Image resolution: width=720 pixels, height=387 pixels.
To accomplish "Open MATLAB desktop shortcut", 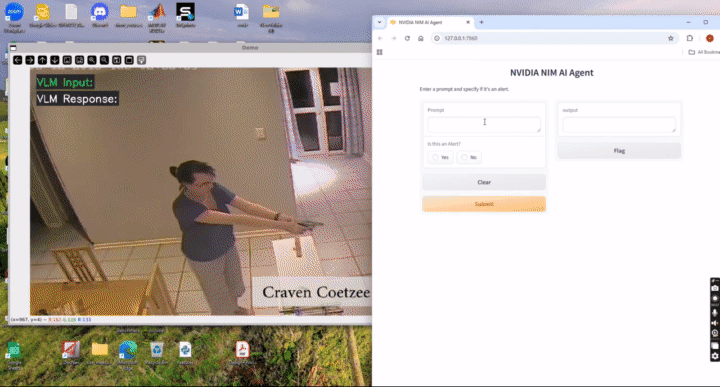I will point(157,17).
